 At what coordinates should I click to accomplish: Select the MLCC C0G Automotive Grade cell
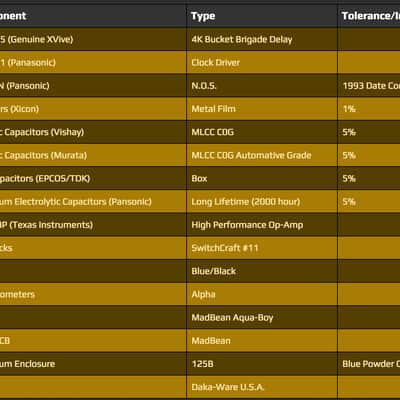[262, 155]
